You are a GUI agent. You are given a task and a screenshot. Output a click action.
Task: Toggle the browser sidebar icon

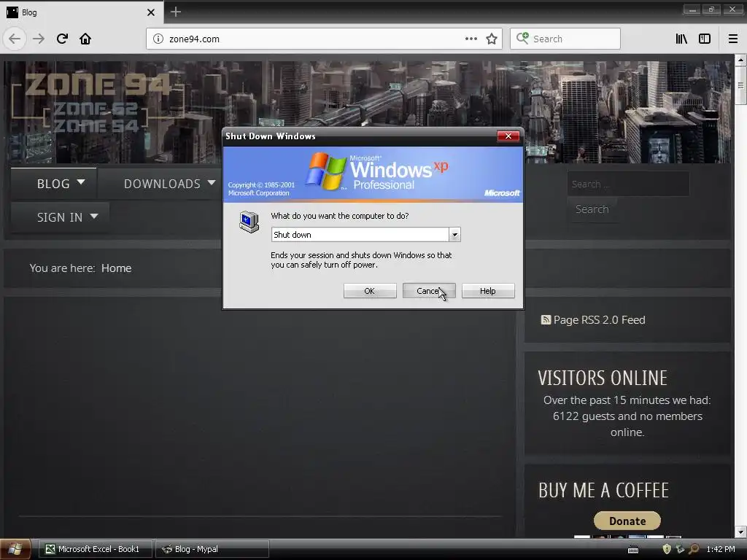(705, 39)
